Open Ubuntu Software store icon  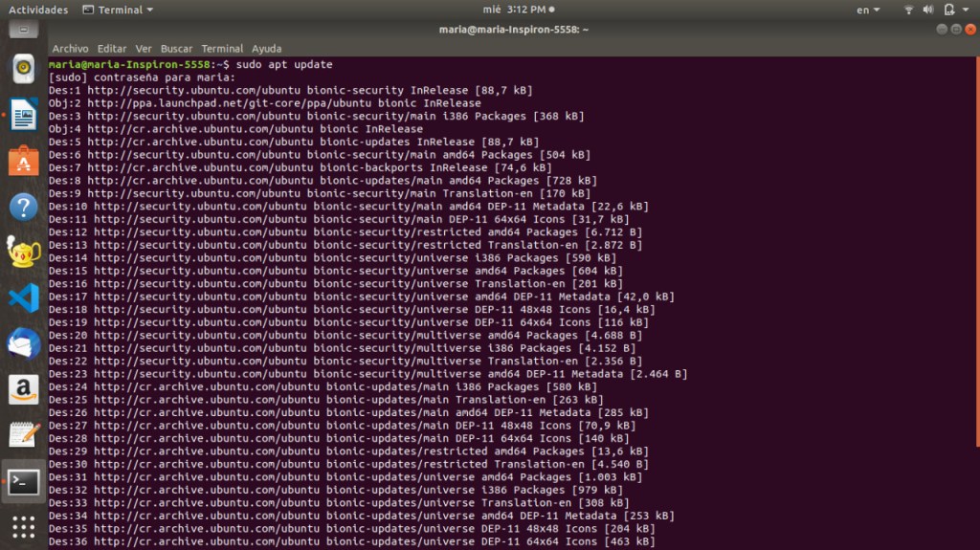point(23,161)
